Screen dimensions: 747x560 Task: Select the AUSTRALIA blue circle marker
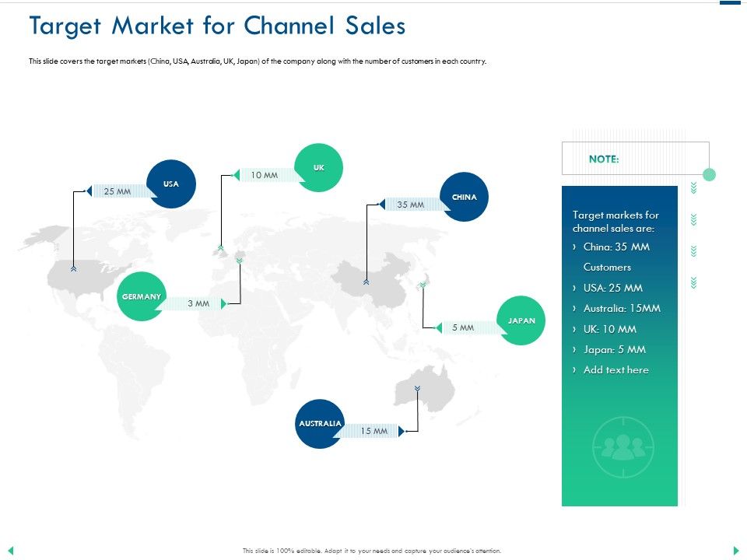[320, 423]
